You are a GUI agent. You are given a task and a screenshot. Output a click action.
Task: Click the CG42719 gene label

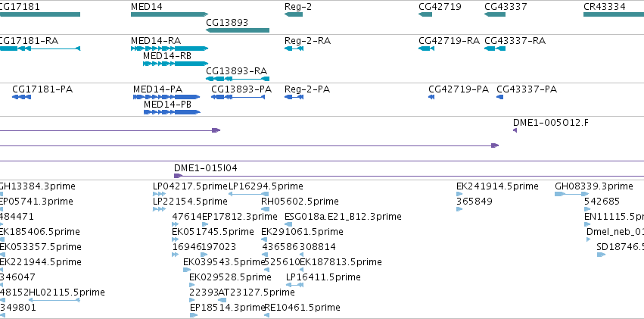440,7
